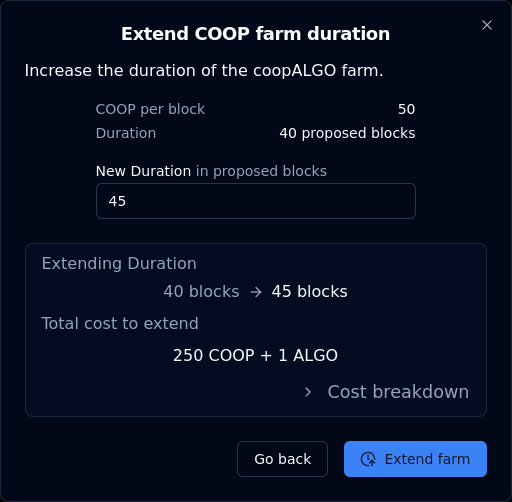
Task: Close the Extend COOP farm dialog
Action: pos(487,25)
